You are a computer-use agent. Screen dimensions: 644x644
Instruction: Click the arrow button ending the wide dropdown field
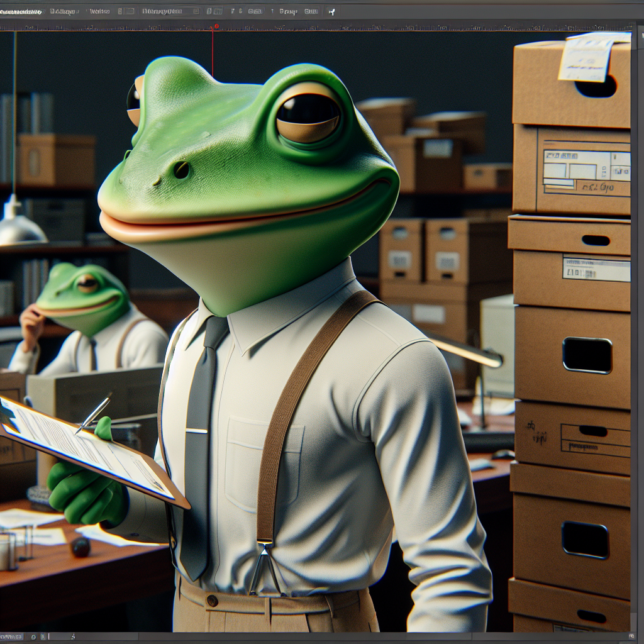pos(196,11)
